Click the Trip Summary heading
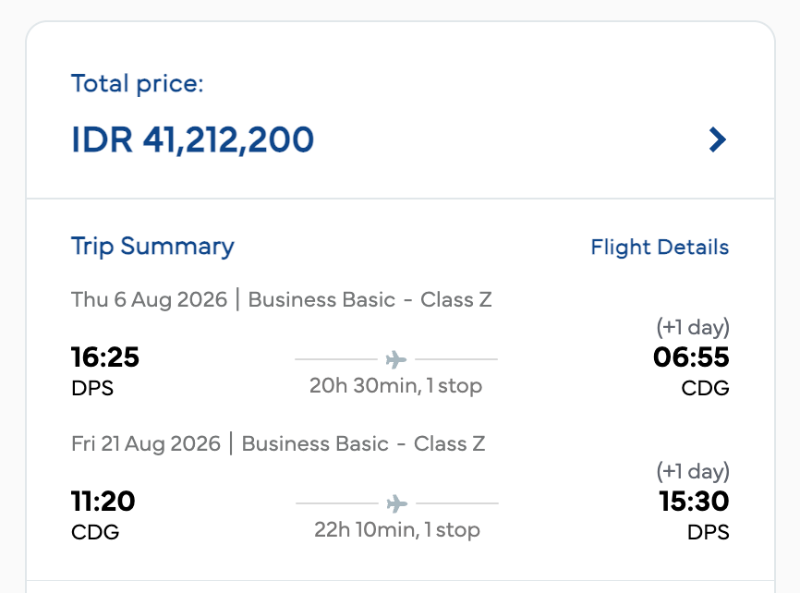This screenshot has width=800, height=593. 152,246
